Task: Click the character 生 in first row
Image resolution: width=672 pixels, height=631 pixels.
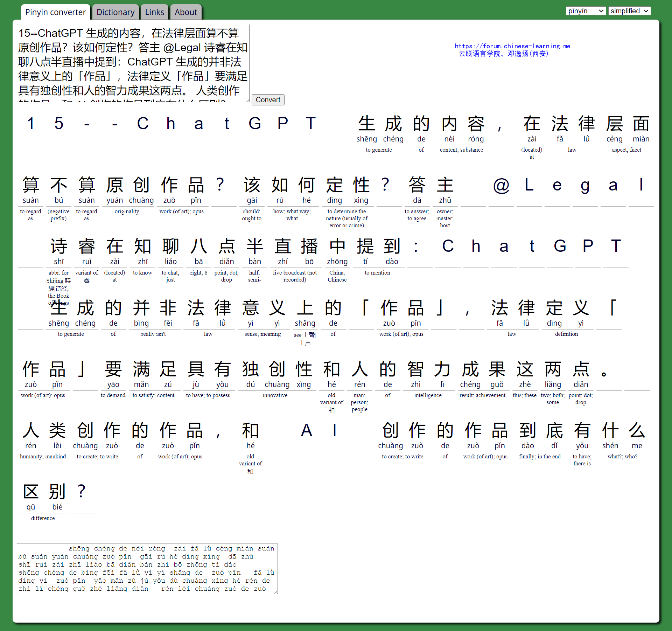Action: click(x=367, y=124)
